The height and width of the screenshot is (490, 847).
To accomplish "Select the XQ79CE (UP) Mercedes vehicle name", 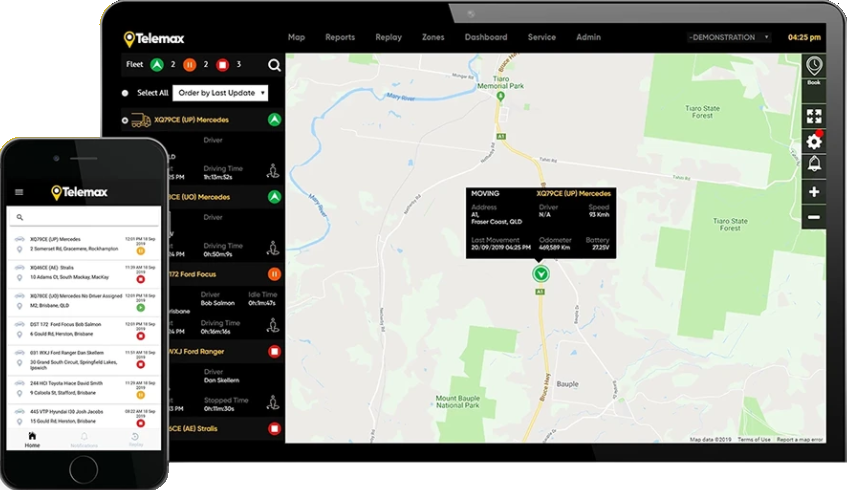I will pyautogui.click(x=191, y=120).
